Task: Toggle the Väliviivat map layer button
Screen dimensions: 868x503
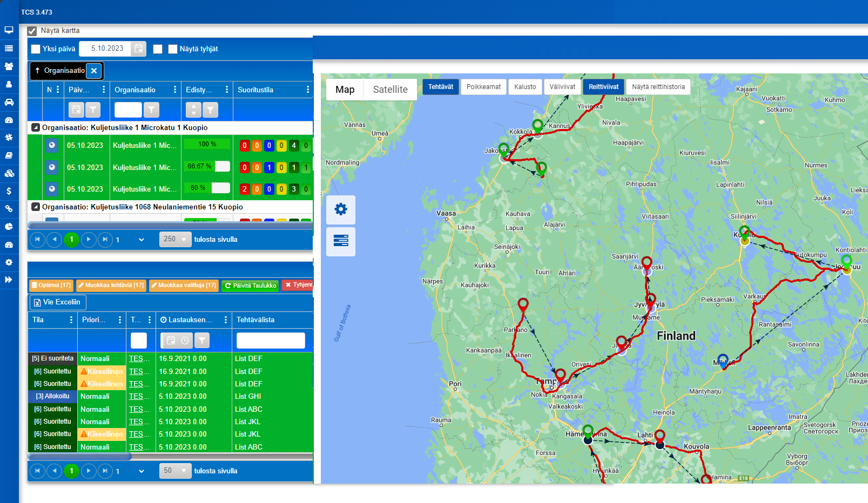Action: [x=562, y=87]
